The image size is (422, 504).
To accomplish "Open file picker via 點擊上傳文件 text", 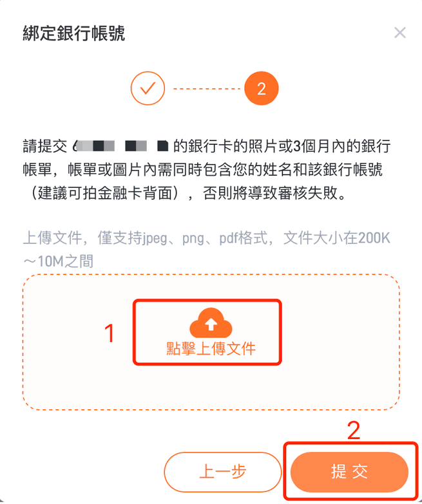I will point(211,348).
